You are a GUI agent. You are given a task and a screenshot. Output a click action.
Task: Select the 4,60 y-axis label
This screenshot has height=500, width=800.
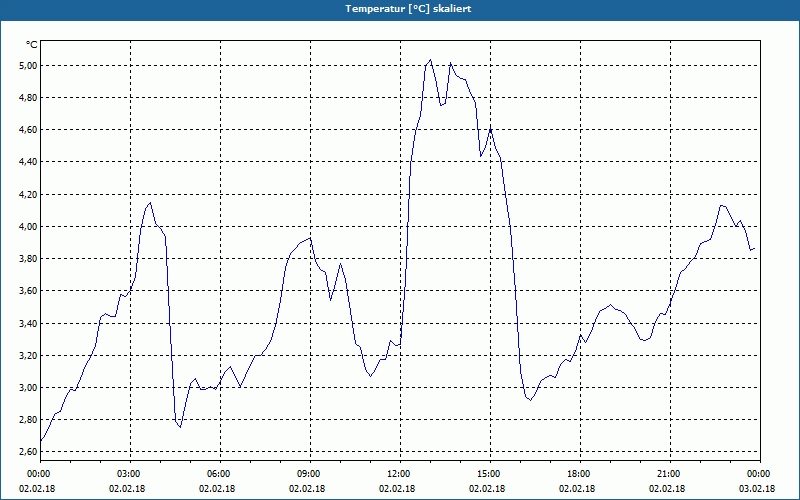point(28,130)
